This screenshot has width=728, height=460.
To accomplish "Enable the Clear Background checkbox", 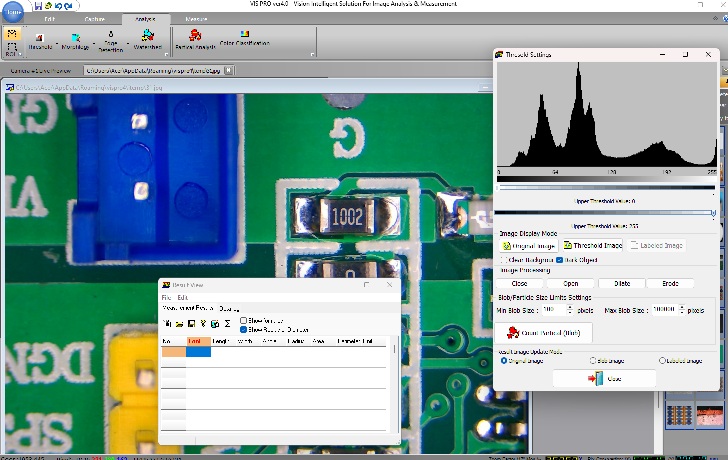I will pos(506,260).
